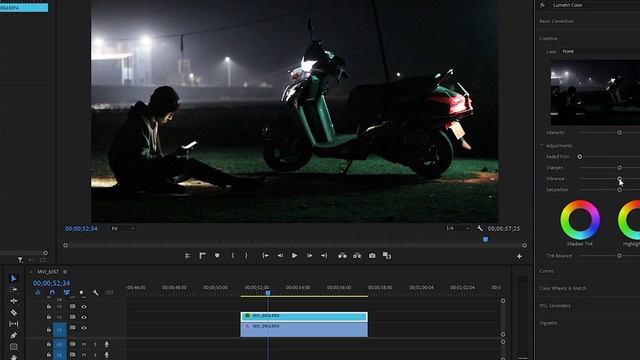Screen dimensions: 640x360
Task: Open timeline panel menu beside MVI_6357
Action: coord(65,272)
